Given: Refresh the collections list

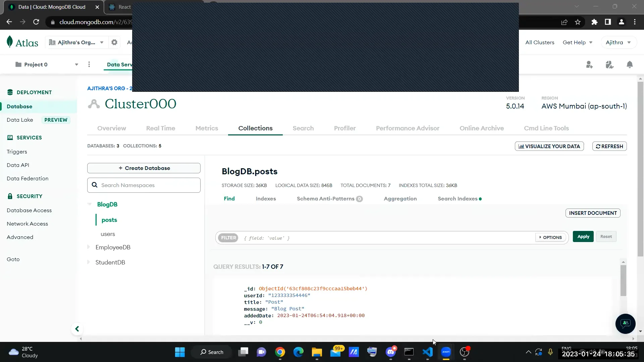Looking at the screenshot, I should tap(609, 146).
